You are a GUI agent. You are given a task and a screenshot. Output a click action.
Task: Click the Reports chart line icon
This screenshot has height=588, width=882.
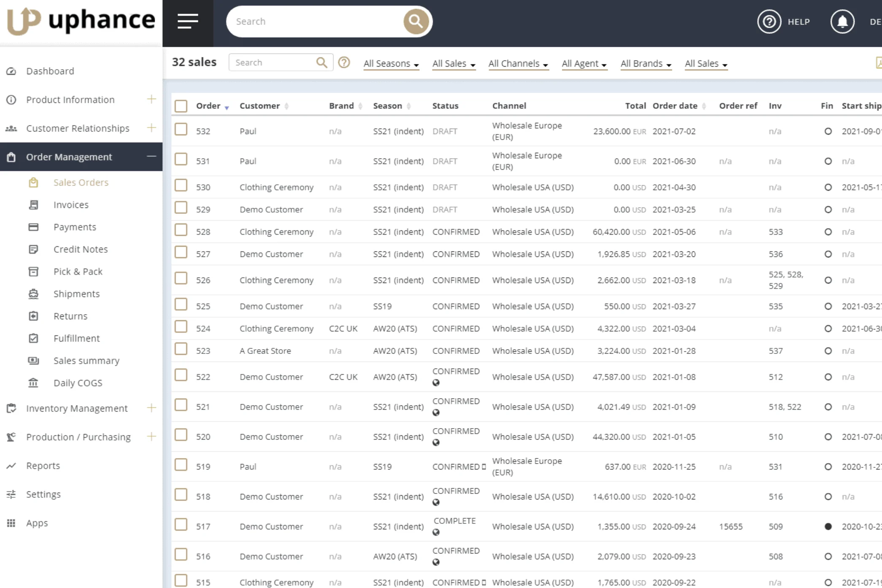click(11, 466)
